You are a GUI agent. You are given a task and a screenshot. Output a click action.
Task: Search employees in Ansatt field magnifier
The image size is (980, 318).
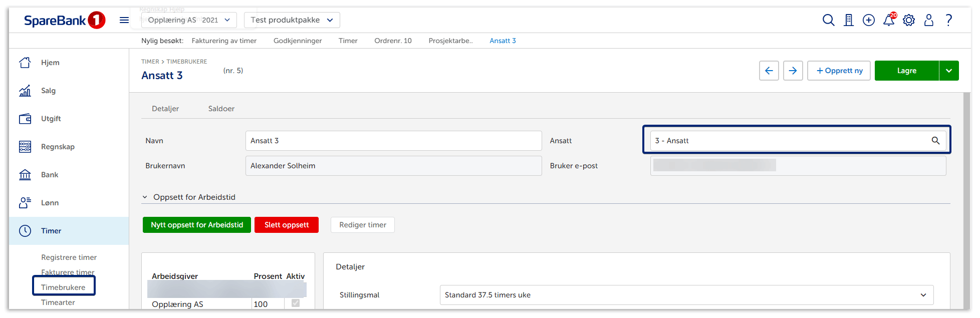pos(935,141)
